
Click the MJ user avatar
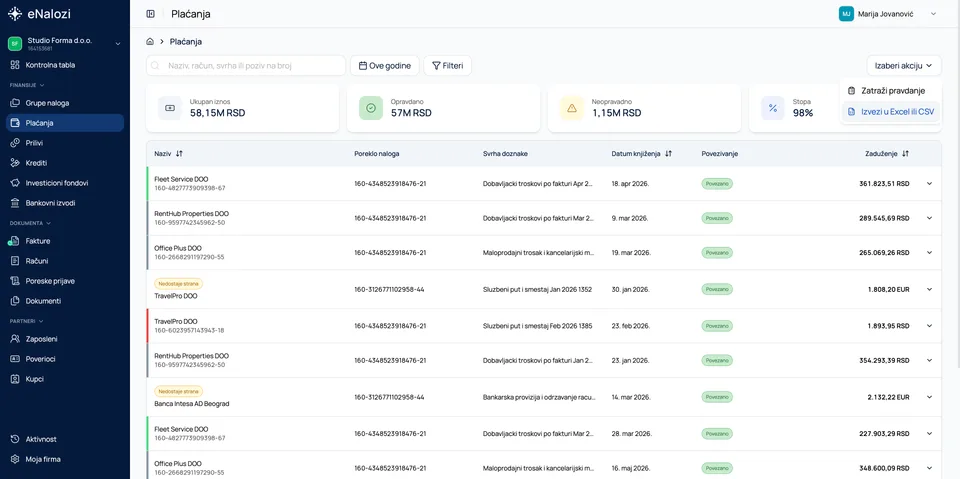[x=846, y=13]
